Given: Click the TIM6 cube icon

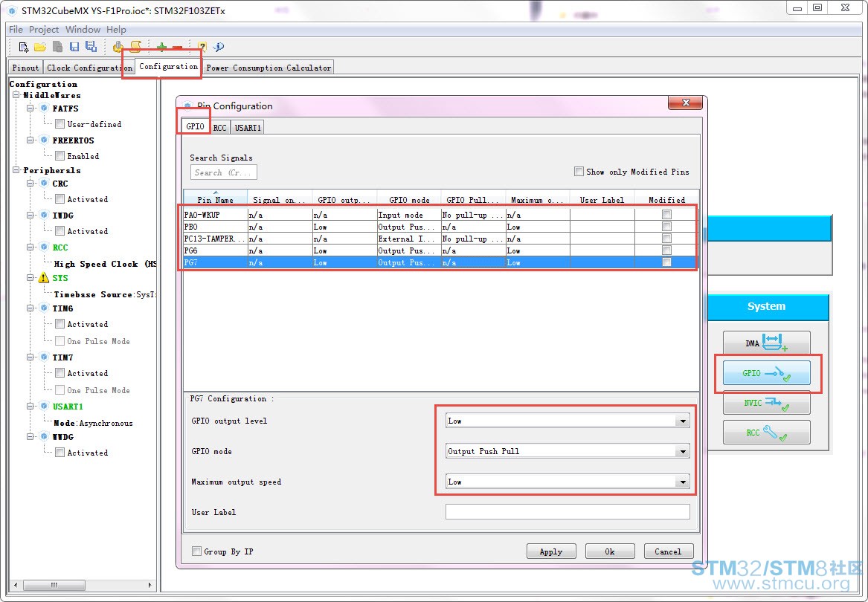Looking at the screenshot, I should click(44, 308).
